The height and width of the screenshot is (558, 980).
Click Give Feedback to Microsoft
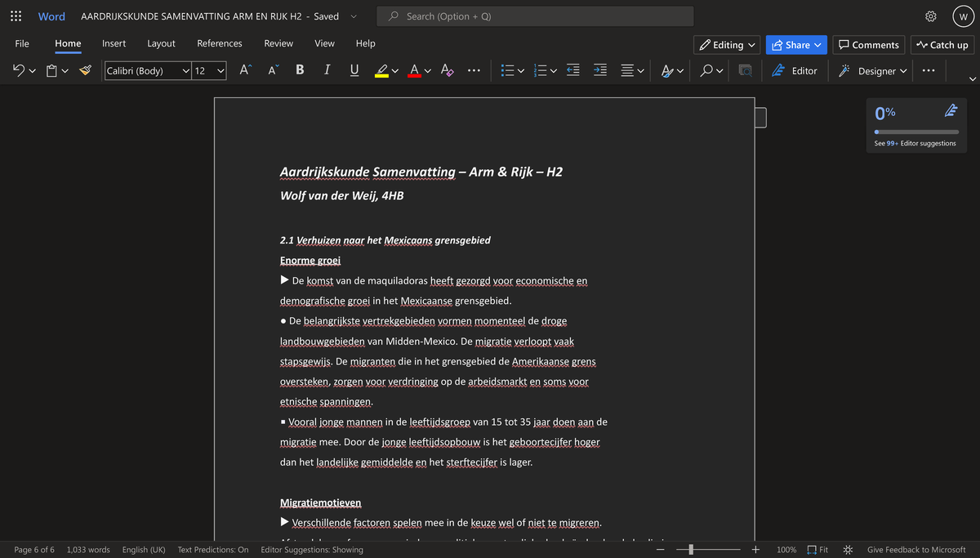[916, 550]
